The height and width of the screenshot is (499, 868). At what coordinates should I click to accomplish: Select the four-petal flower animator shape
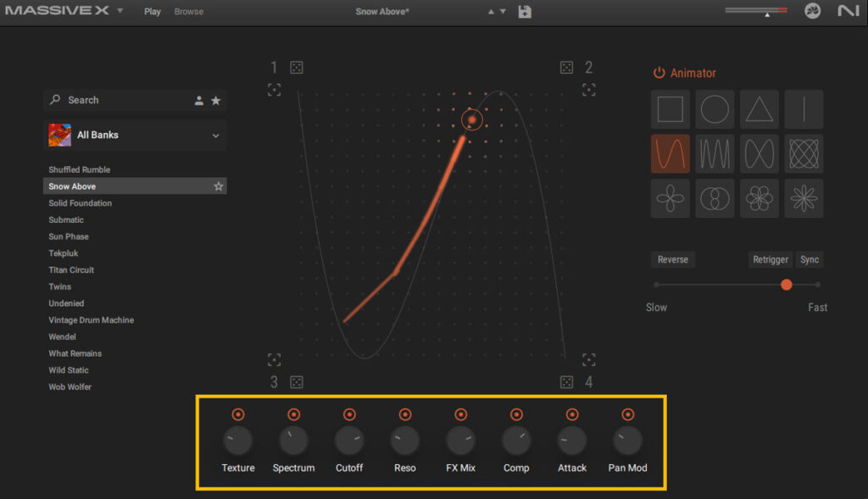(670, 198)
